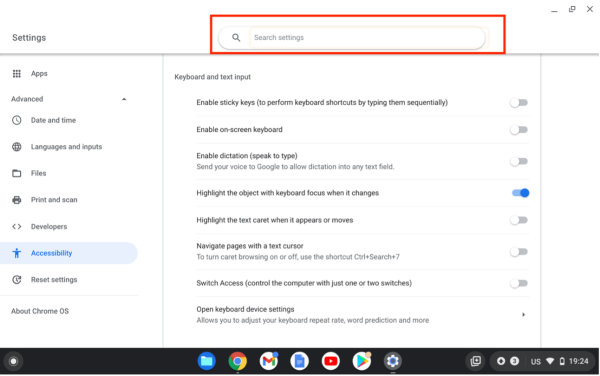This screenshot has height=376, width=600.
Task: Click Open keyboard device settings text
Action: tap(245, 309)
